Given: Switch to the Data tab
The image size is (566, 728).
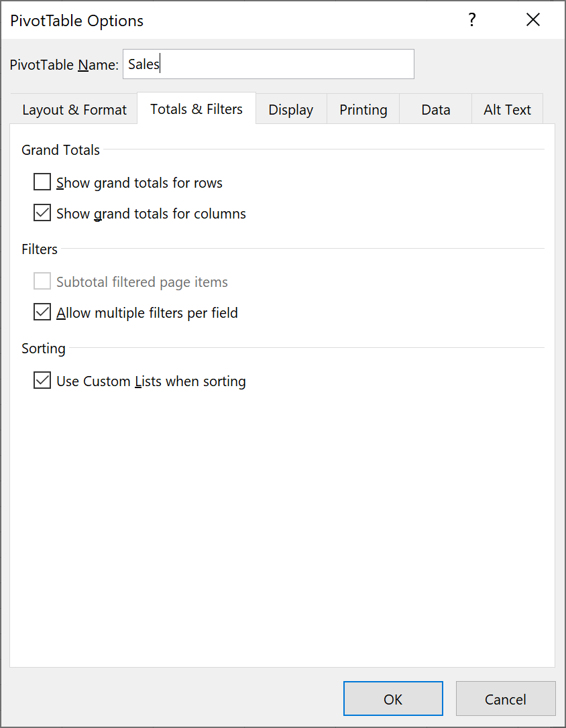Looking at the screenshot, I should pos(435,109).
